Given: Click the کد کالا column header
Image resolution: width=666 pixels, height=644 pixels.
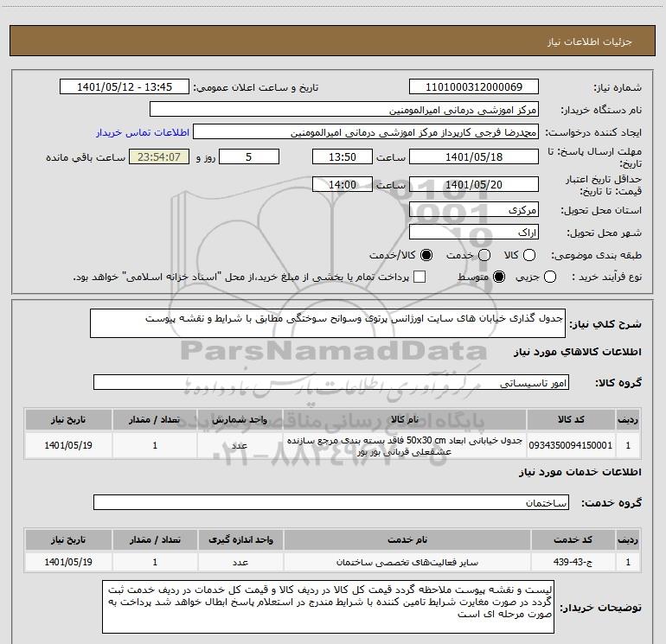Looking at the screenshot, I should click(571, 419).
